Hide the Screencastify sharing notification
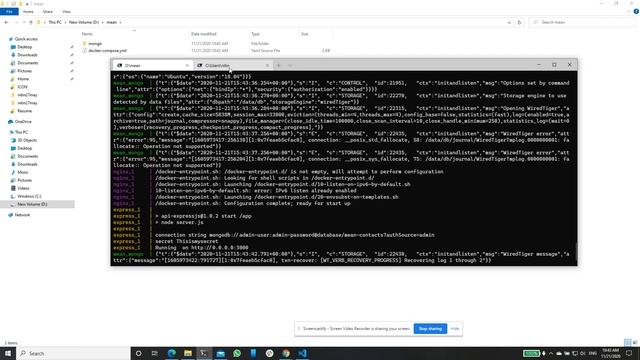The image size is (640, 360). tap(455, 329)
